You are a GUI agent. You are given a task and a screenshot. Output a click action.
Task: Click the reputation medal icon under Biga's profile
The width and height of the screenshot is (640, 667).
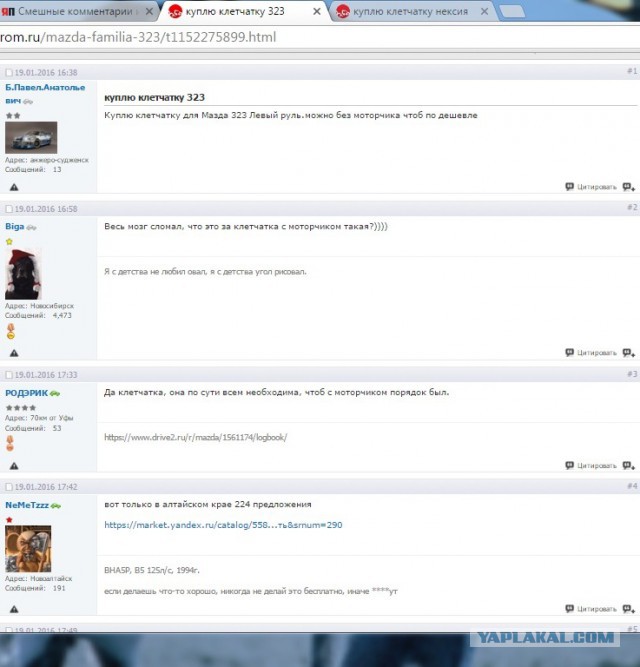(x=11, y=331)
